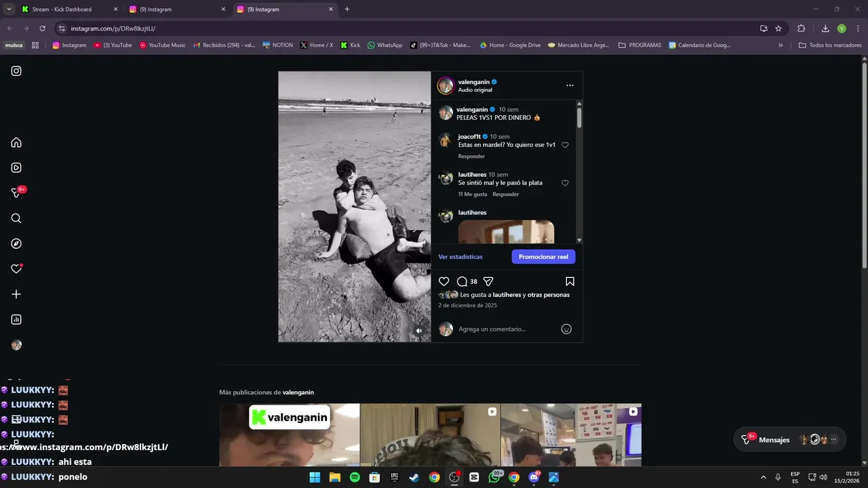Show hidden system tray icons chevron
The width and height of the screenshot is (868, 488).
(x=764, y=477)
